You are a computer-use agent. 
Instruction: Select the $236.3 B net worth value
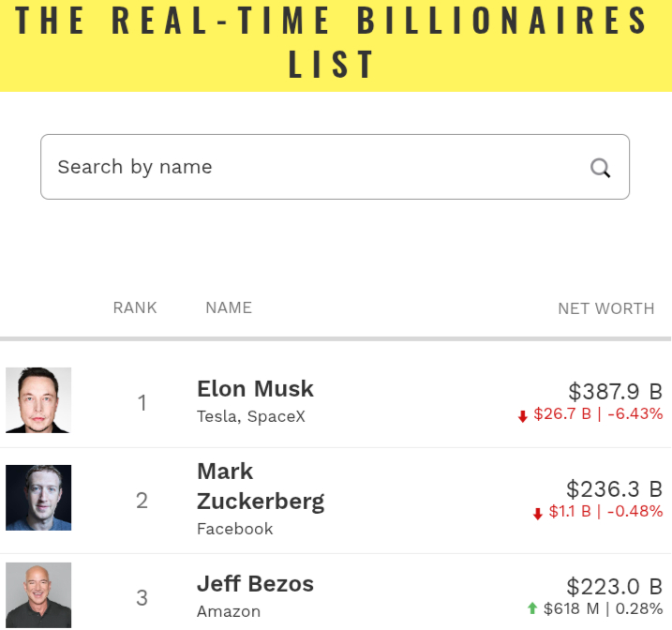click(x=614, y=488)
